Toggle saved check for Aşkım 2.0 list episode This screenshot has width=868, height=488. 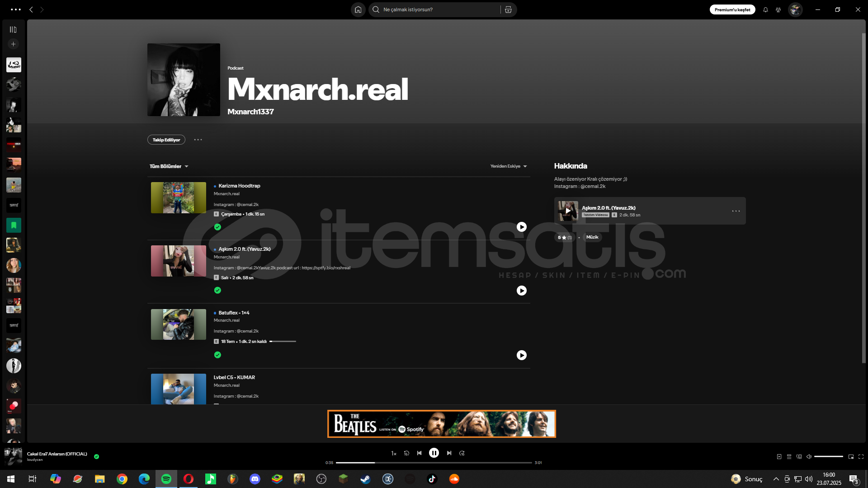[x=217, y=290]
